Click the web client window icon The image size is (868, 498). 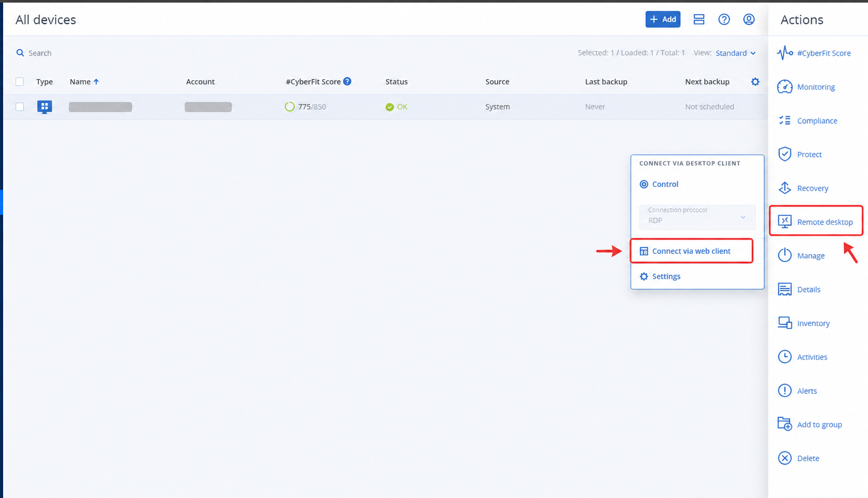coord(644,251)
